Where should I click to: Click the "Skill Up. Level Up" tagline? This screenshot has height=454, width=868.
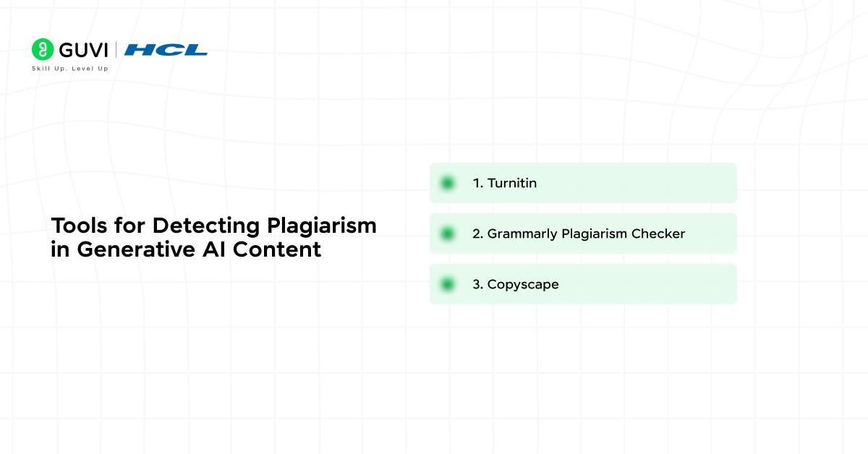(70, 69)
